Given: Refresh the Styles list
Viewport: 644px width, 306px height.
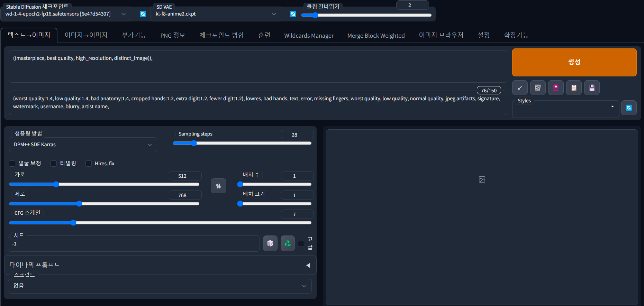Looking at the screenshot, I should pyautogui.click(x=629, y=108).
